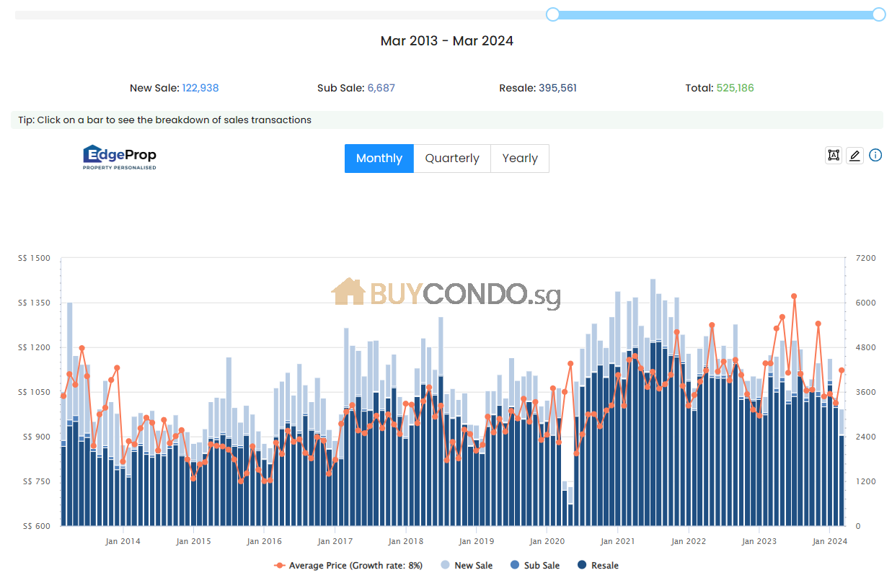The height and width of the screenshot is (588, 892).
Task: Open the blue info circle icon
Action: [875, 155]
